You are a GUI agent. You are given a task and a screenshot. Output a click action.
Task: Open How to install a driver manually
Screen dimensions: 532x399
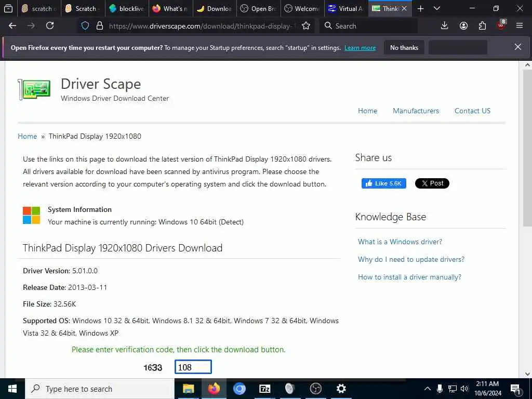point(409,277)
